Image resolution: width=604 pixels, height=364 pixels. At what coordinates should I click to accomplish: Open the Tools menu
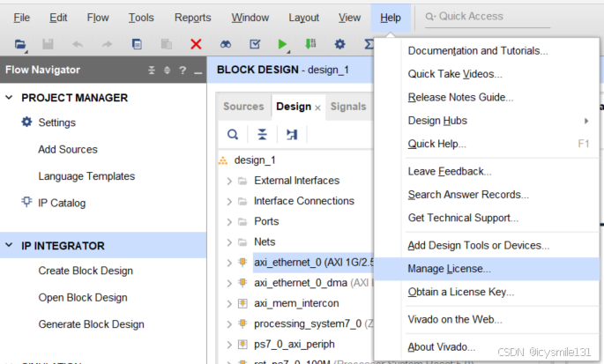[141, 18]
